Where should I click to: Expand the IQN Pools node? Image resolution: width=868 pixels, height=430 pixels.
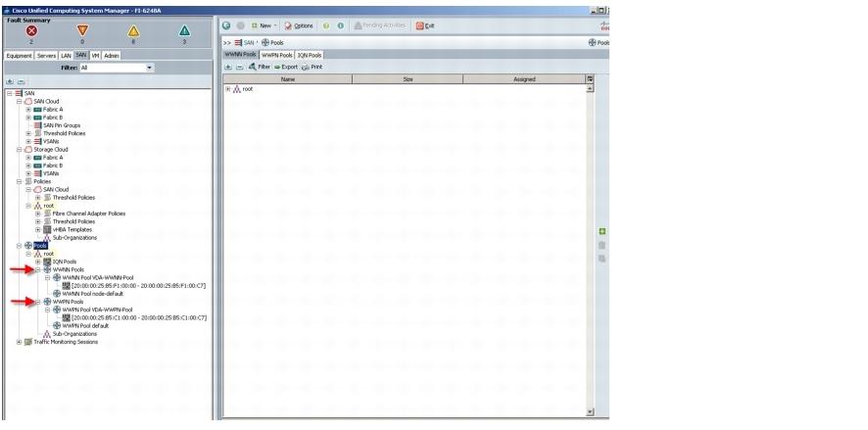pos(38,262)
